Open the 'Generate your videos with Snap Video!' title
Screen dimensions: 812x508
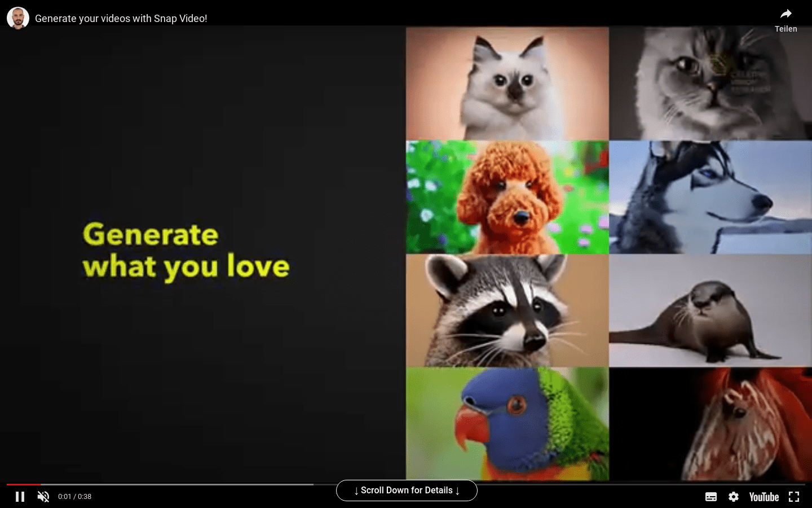click(121, 19)
